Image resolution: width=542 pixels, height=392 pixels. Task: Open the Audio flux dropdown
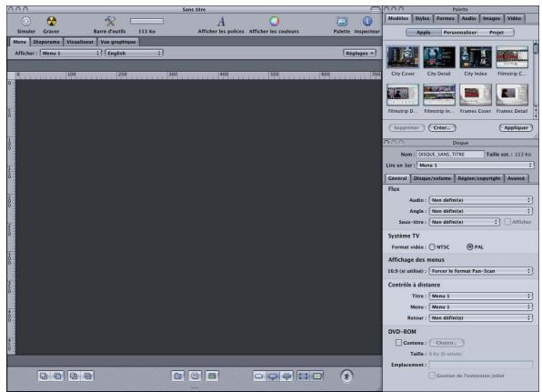coord(480,200)
